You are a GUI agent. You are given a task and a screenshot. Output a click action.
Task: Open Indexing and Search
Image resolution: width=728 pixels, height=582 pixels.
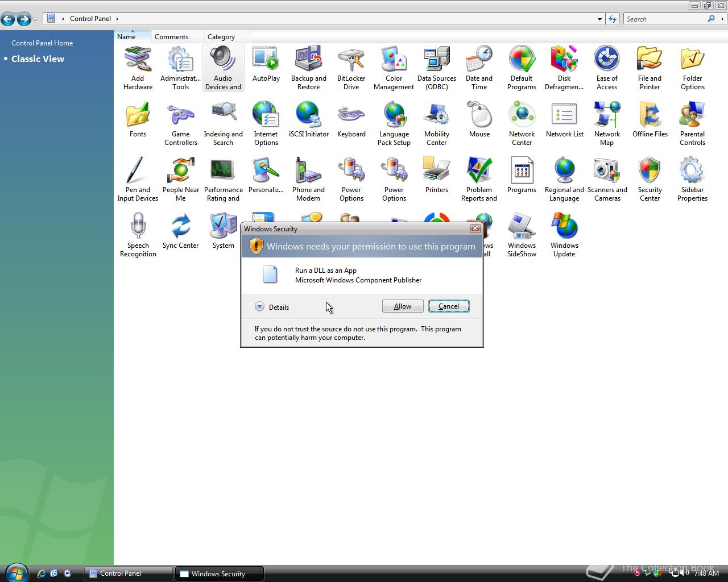coord(223,124)
